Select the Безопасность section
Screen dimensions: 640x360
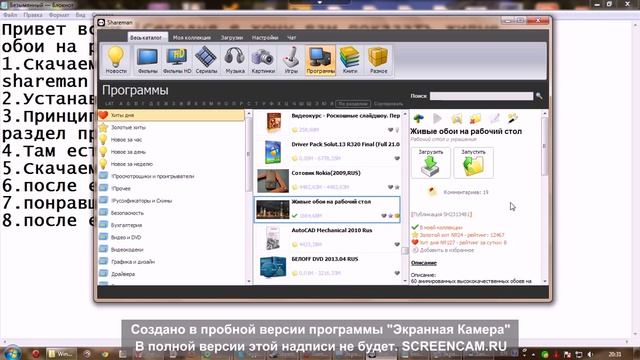[171, 213]
